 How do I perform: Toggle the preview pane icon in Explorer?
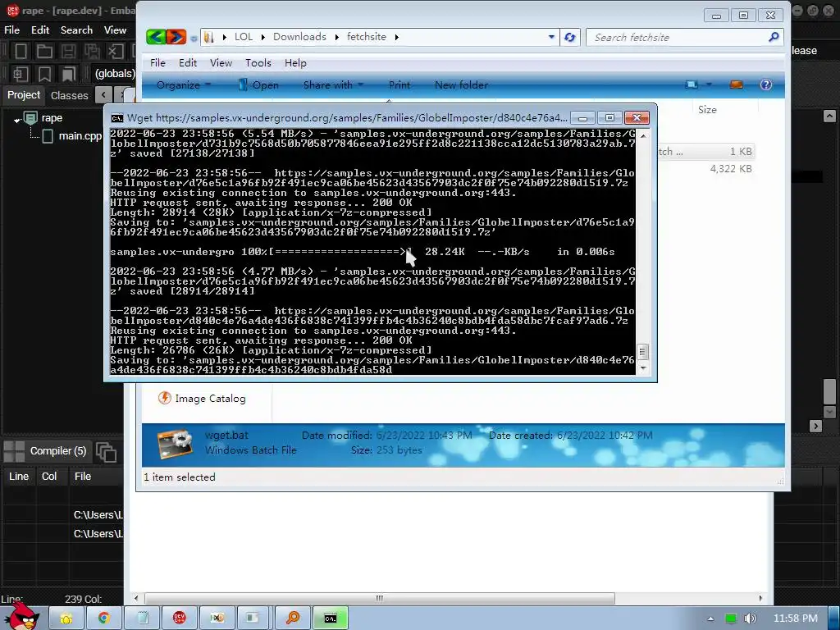click(737, 84)
